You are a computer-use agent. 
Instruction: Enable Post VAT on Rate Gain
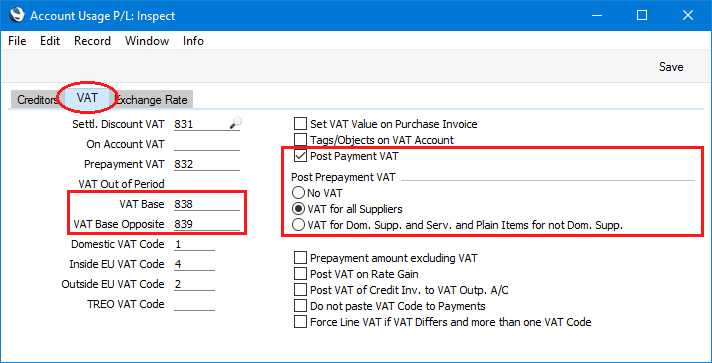click(300, 274)
